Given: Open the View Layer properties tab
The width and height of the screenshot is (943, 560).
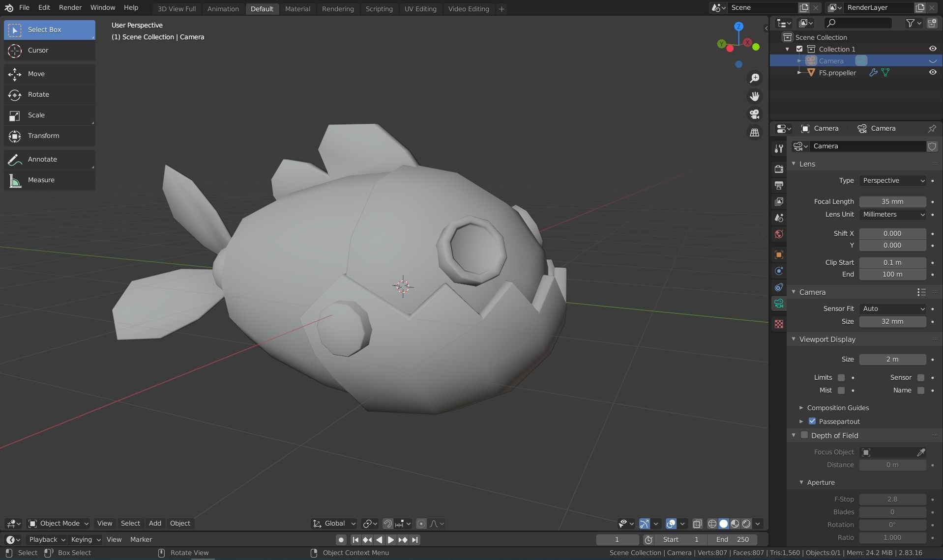Looking at the screenshot, I should (x=779, y=201).
